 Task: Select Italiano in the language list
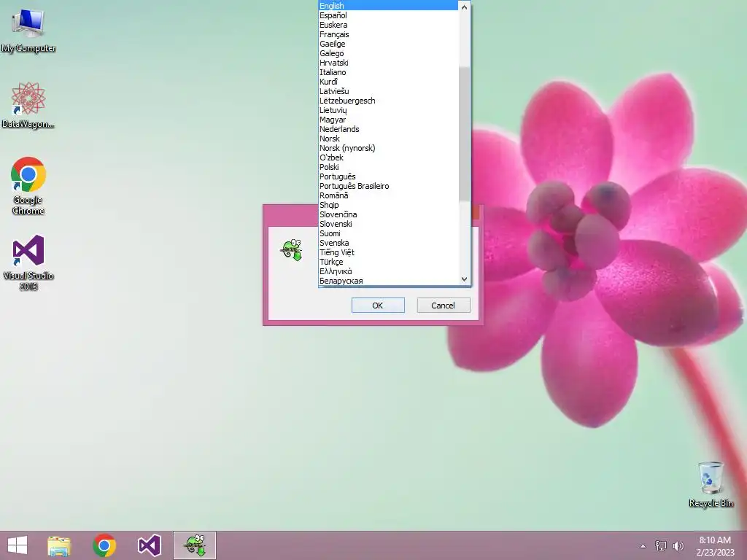(x=388, y=72)
